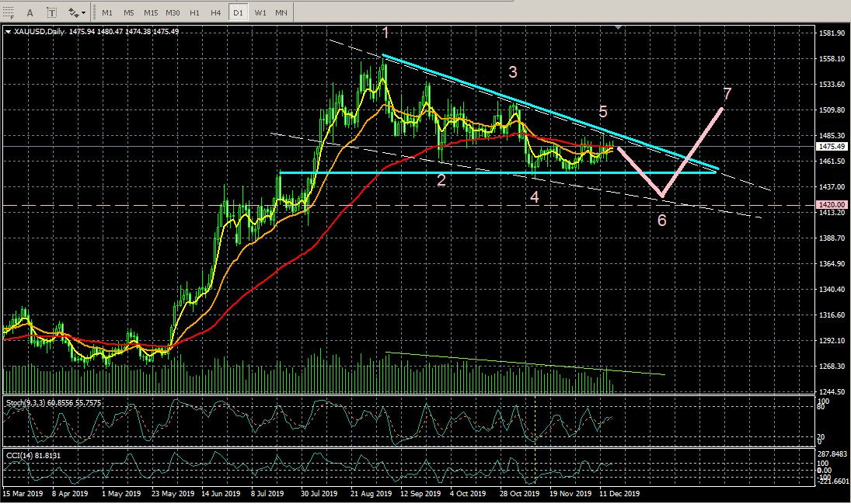The width and height of the screenshot is (851, 504).
Task: Open the XAUUSD chart title dropdown triangle
Action: pos(8,32)
